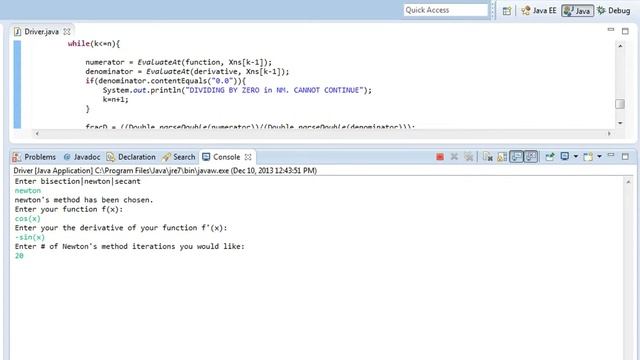Screen dimensions: 640x360
Task: Click Remove All Terminated Launches double-X icon
Action: [x=469, y=157]
